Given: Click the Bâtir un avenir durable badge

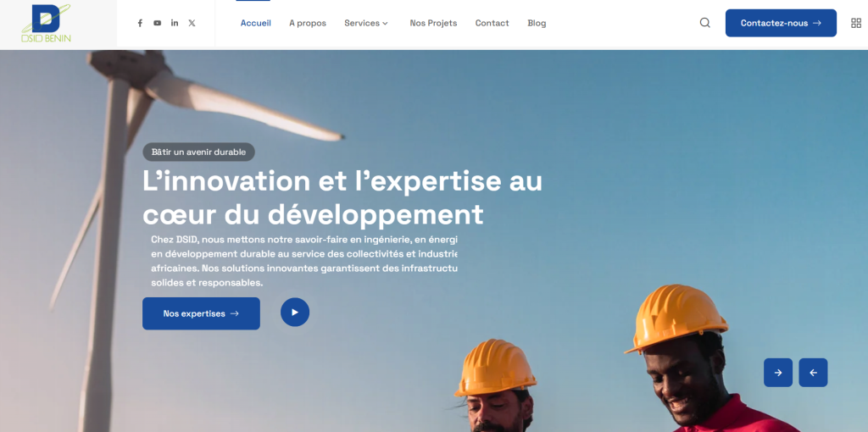Looking at the screenshot, I should point(198,152).
